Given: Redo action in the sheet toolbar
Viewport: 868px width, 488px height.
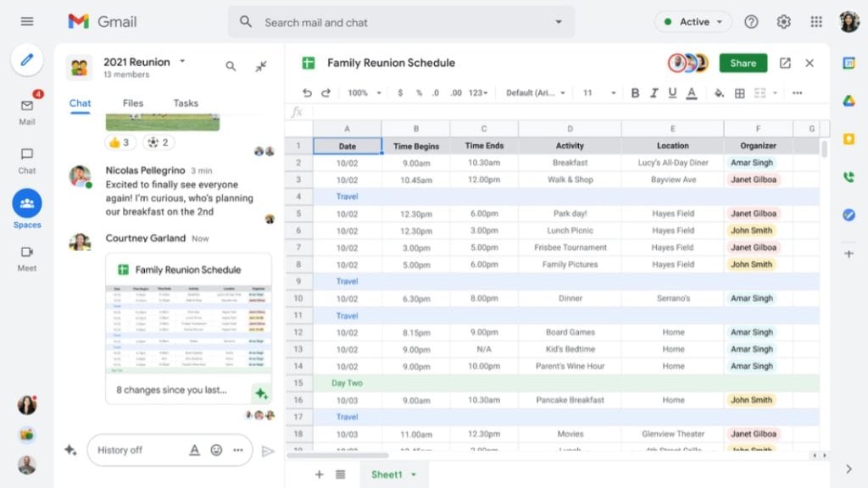Looking at the screenshot, I should point(326,93).
